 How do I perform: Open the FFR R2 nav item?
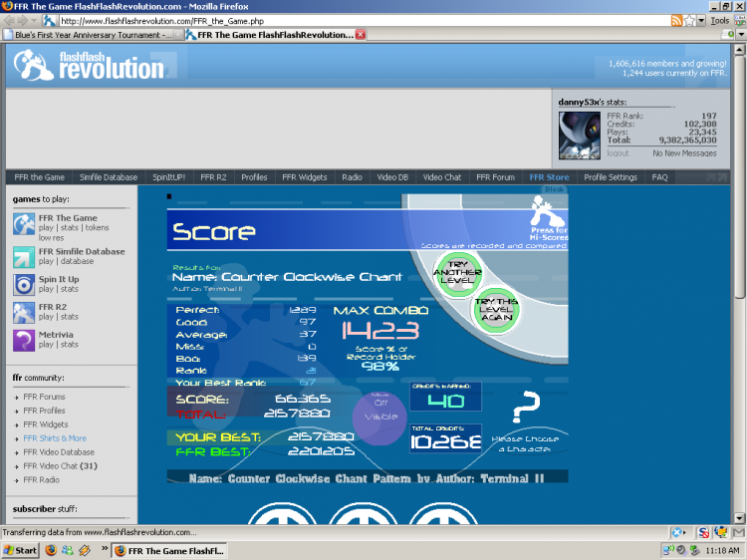(213, 177)
